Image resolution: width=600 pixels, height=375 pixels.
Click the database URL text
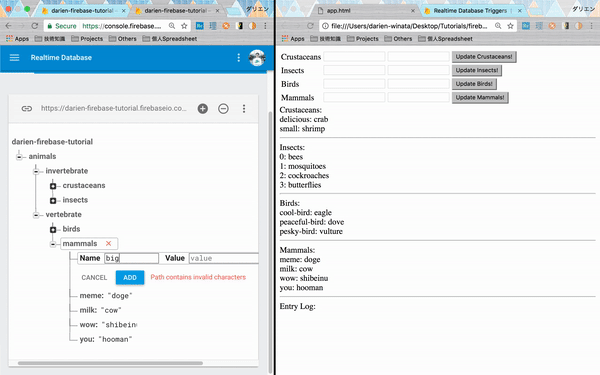114,108
